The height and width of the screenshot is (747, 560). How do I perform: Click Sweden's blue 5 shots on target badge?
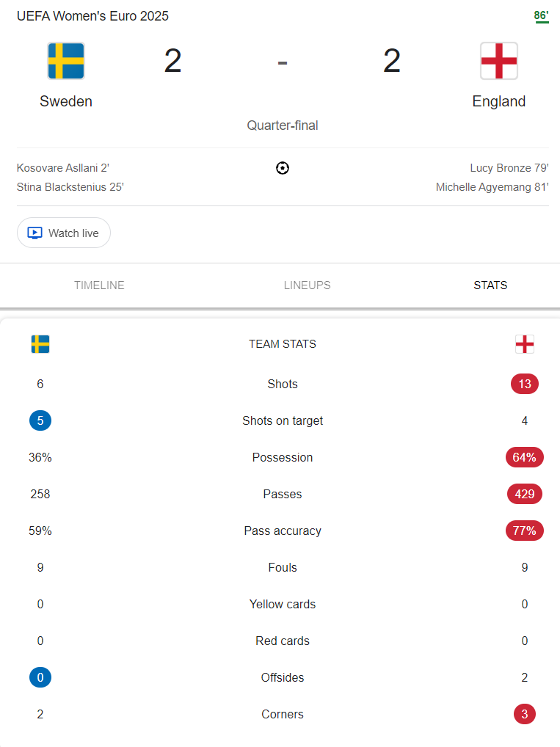coord(40,420)
